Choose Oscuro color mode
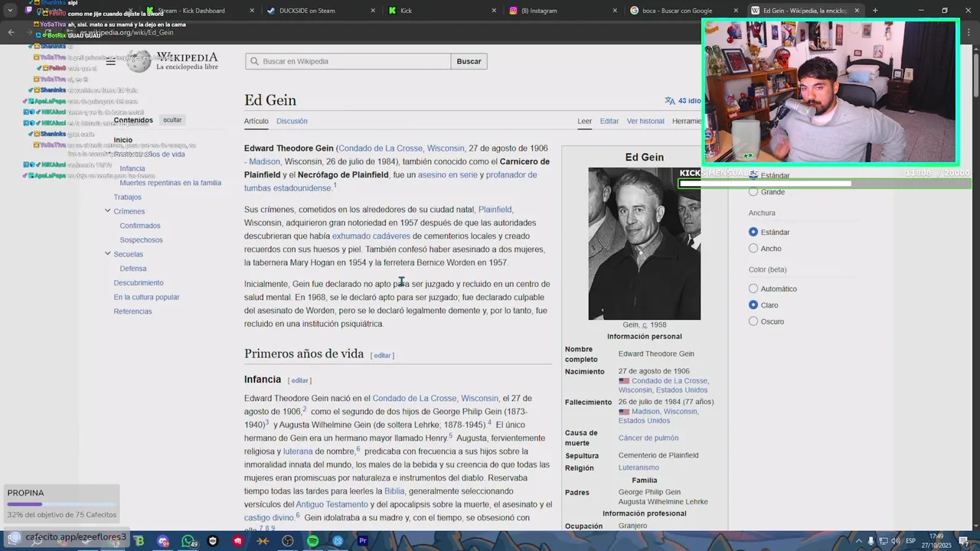This screenshot has height=551, width=980. point(753,321)
